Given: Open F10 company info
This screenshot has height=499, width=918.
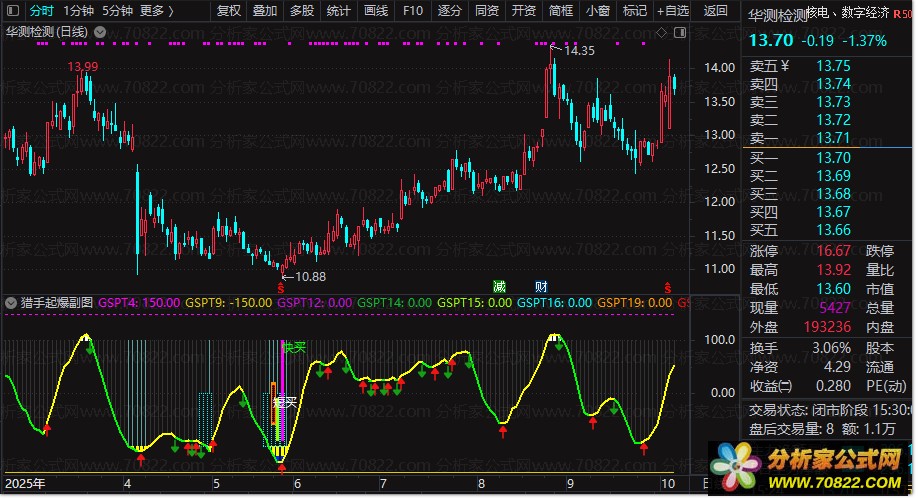Looking at the screenshot, I should (x=413, y=11).
